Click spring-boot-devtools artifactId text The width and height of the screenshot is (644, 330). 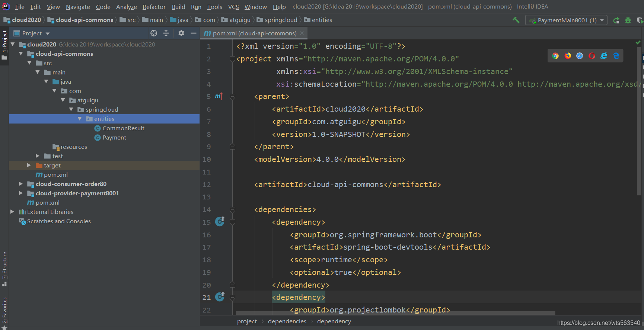point(388,247)
